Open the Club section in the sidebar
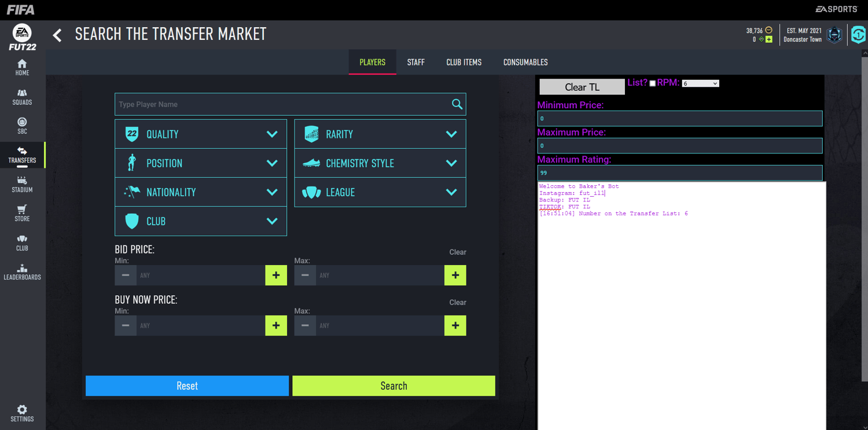 click(x=22, y=242)
